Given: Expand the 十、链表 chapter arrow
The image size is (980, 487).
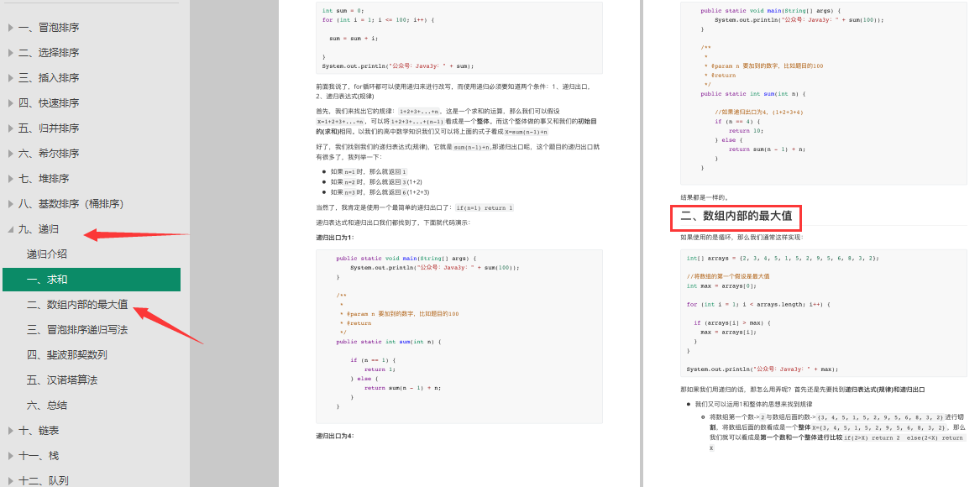Looking at the screenshot, I should point(11,431).
